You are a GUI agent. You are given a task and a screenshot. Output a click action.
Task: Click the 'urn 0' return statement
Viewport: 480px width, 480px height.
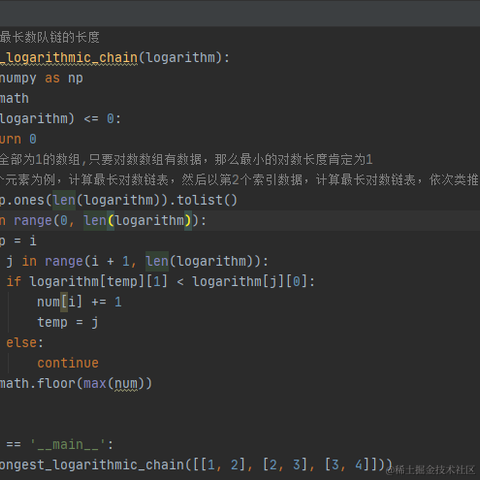18,139
